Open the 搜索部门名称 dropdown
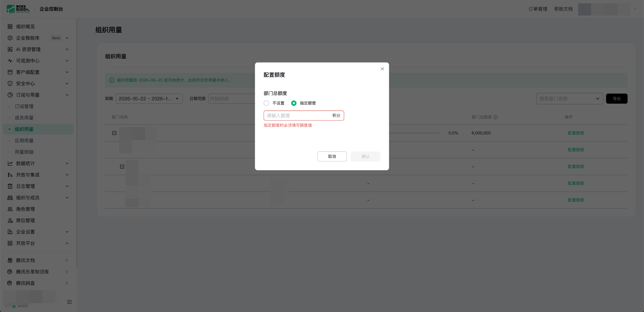 (570, 99)
